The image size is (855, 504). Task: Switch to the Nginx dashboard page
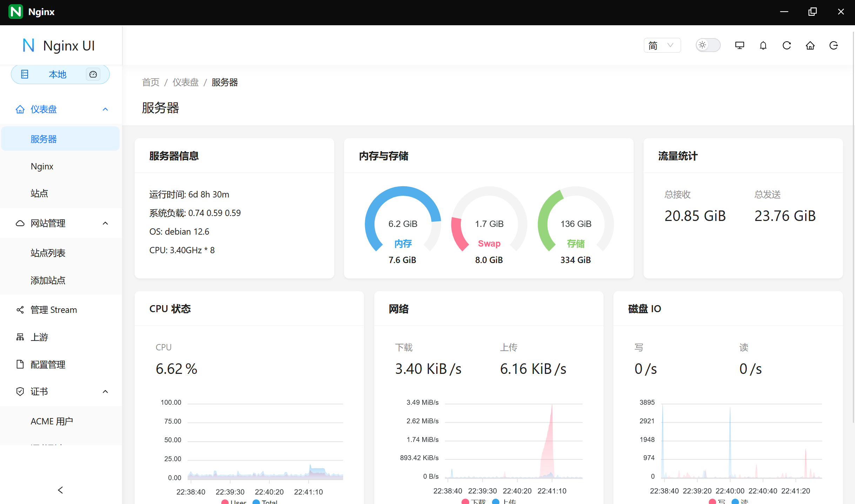point(42,166)
